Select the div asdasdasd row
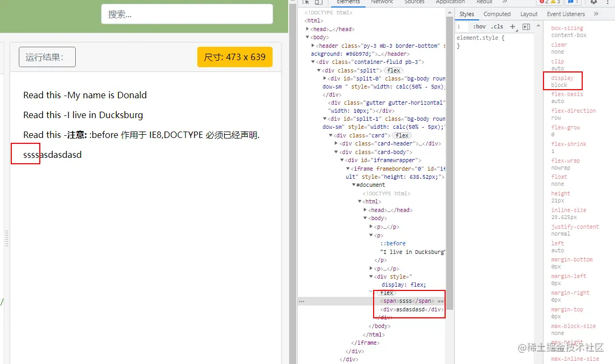 click(x=411, y=310)
